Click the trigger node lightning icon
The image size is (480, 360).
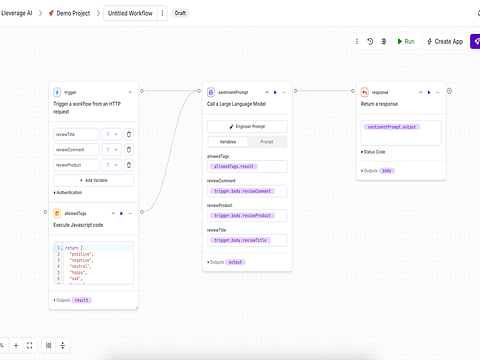coord(57,92)
